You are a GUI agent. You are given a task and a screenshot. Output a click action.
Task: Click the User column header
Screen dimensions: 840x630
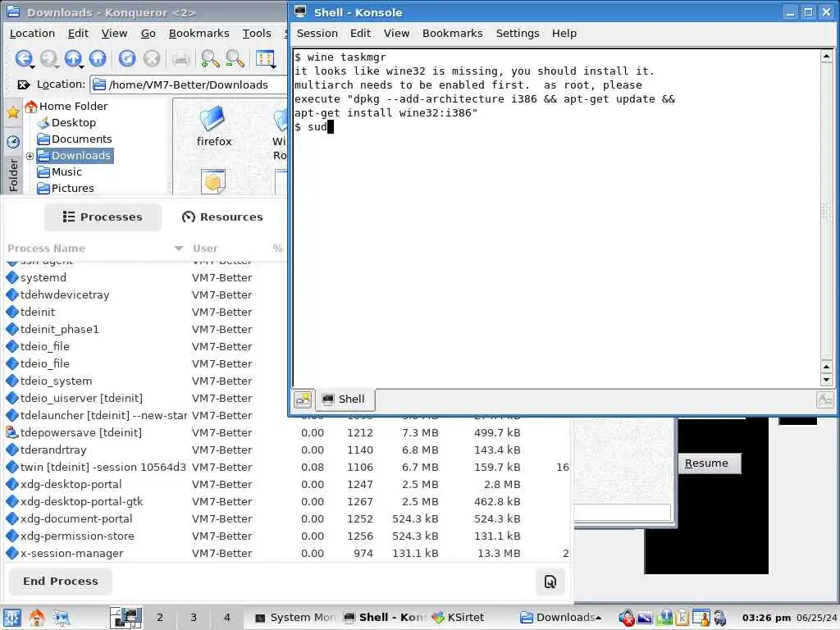pos(205,248)
